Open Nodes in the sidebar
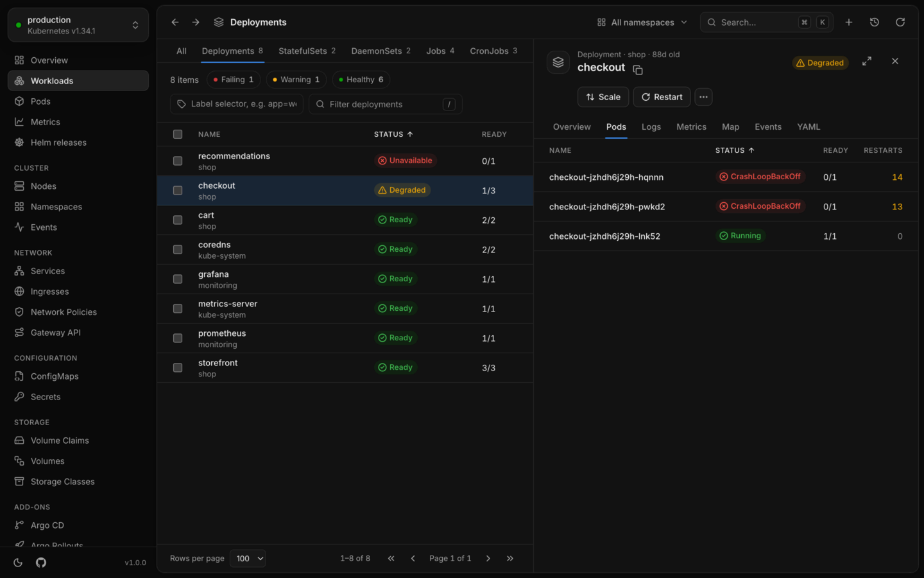Screen dimensions: 924x578 78,186
